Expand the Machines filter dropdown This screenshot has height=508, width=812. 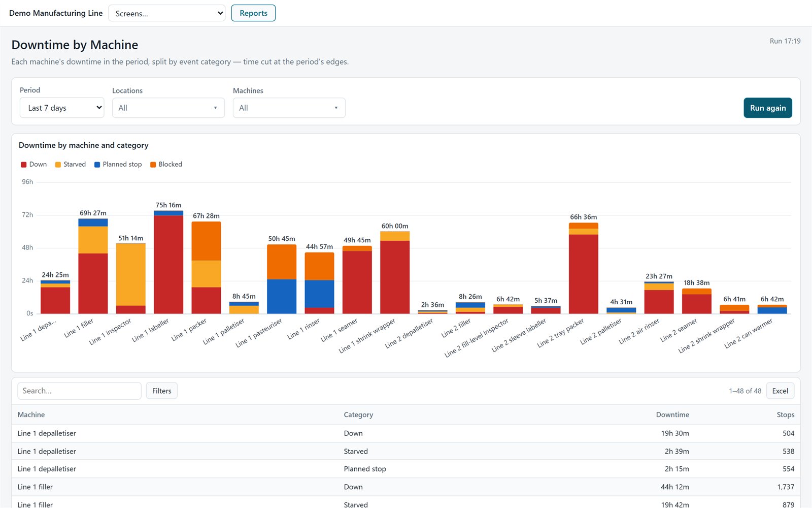pyautogui.click(x=289, y=108)
